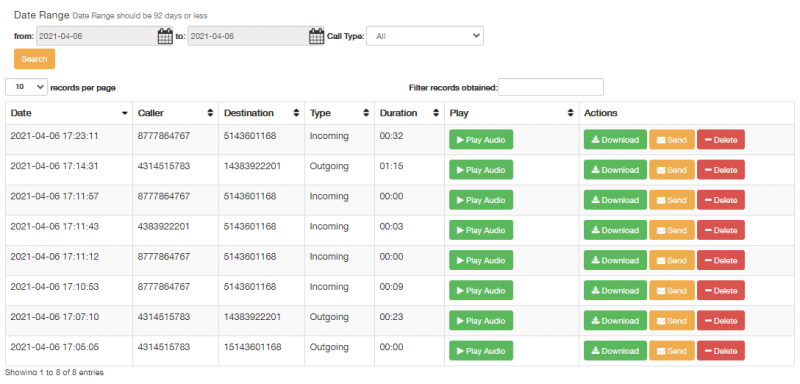Image resolution: width=800 pixels, height=384 pixels.
Task: Expand the records per page selector
Action: pyautogui.click(x=27, y=87)
